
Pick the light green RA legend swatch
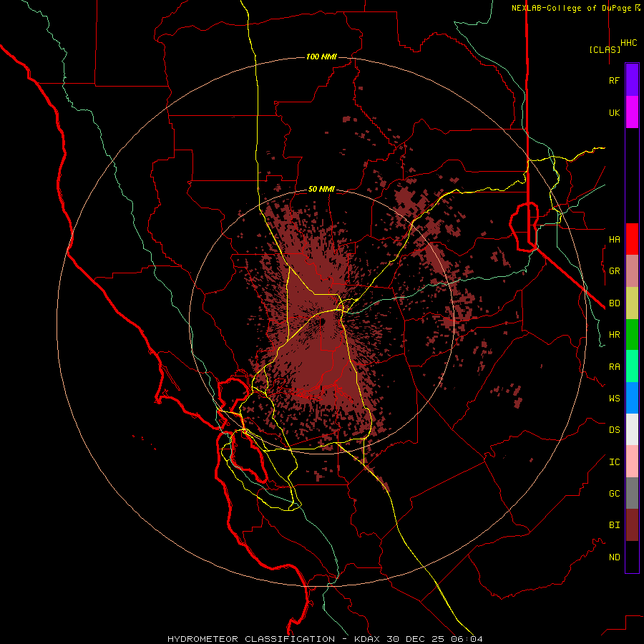pyautogui.click(x=632, y=366)
